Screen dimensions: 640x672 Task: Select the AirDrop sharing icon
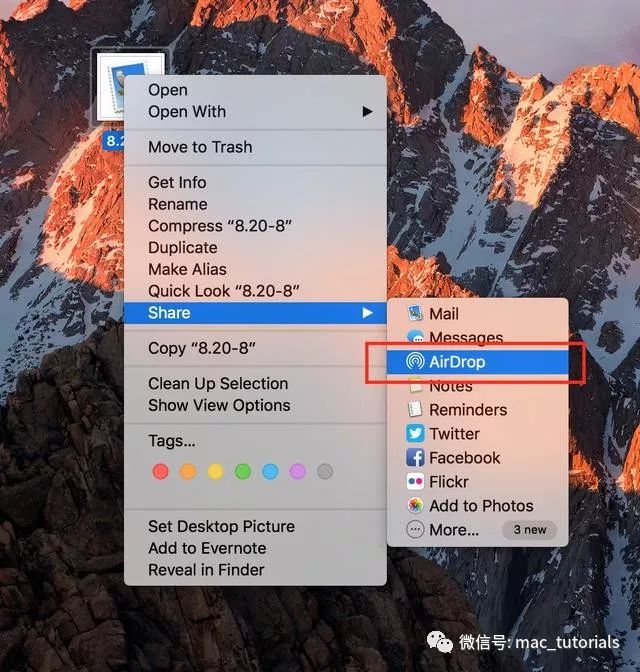415,362
